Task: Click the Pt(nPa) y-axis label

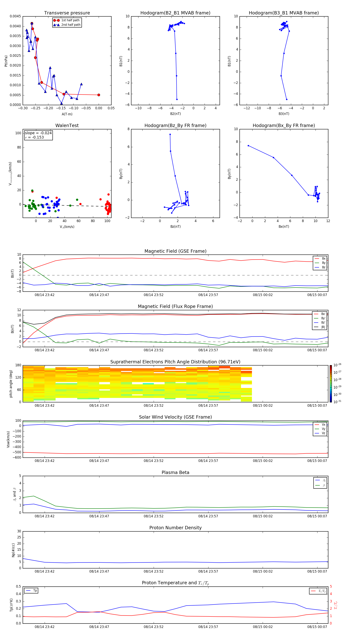Action: point(6,61)
